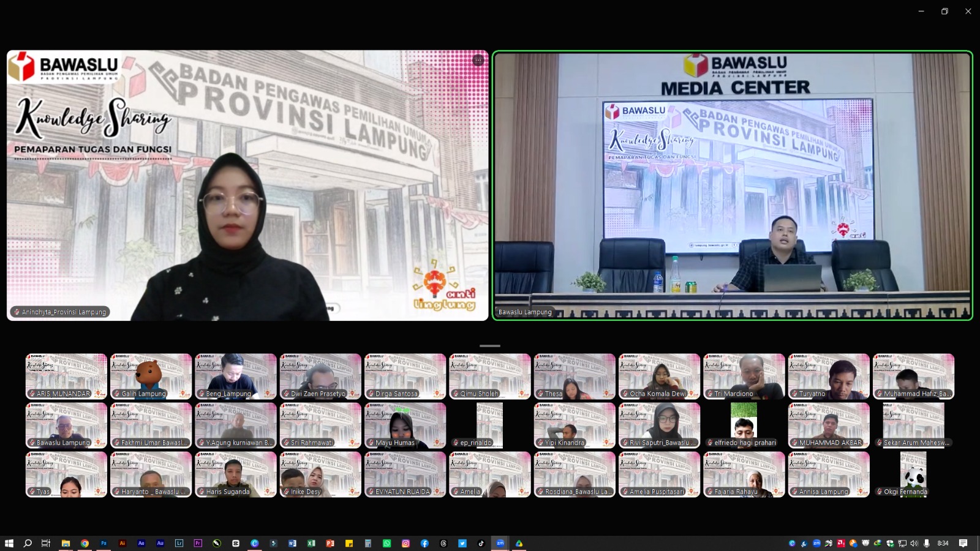The height and width of the screenshot is (551, 980).
Task: Select the Anindhyta_Provinsi Lampung video tile
Action: 247,186
